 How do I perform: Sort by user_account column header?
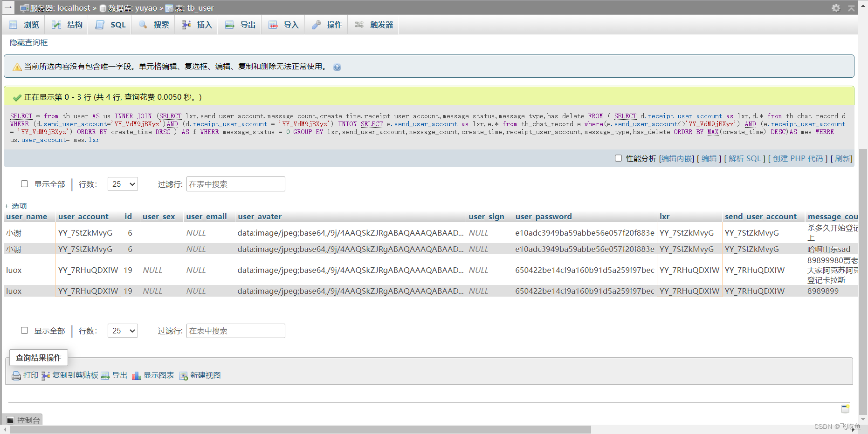83,217
